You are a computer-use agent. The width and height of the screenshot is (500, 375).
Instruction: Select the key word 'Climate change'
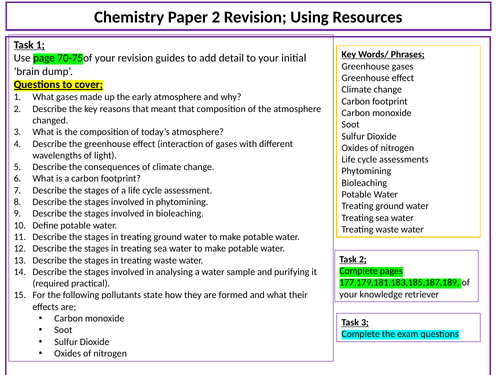371,89
